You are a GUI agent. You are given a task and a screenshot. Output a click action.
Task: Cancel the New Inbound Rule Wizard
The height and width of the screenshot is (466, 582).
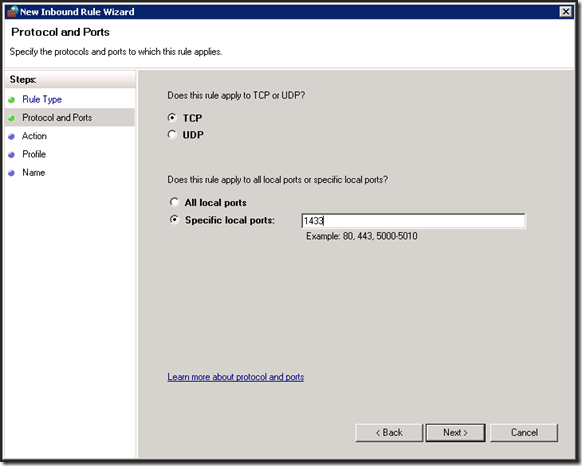click(x=524, y=433)
